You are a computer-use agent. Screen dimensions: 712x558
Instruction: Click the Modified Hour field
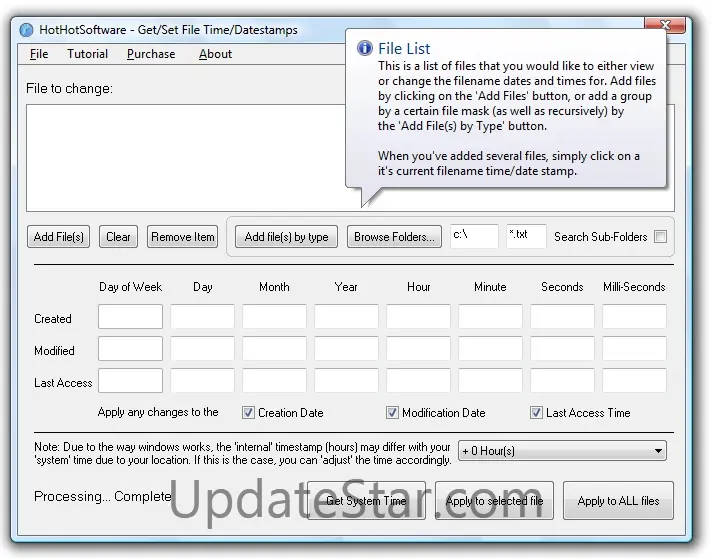[x=418, y=348]
